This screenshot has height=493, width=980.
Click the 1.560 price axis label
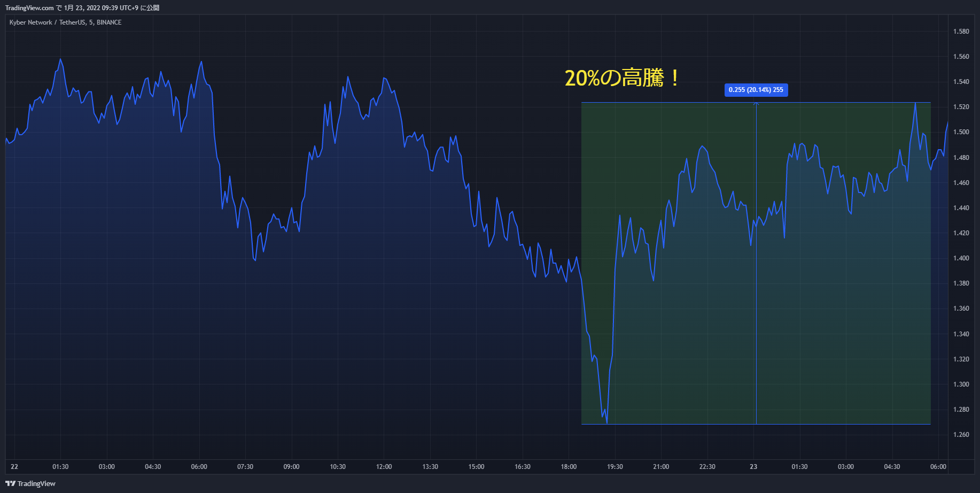[x=961, y=57]
